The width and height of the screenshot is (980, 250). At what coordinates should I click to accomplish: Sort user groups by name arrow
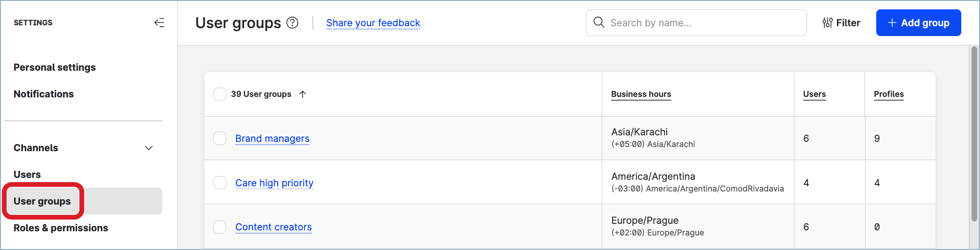tap(303, 94)
